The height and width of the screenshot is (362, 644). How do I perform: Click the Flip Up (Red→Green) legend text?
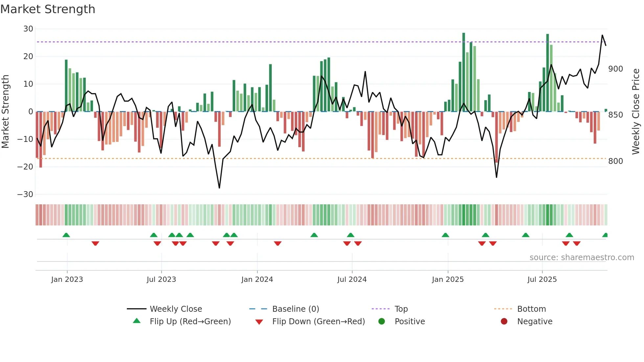(x=190, y=321)
